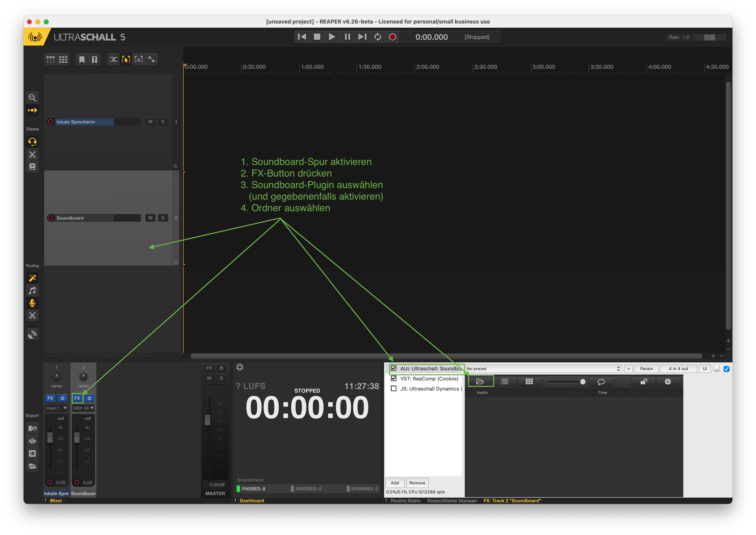Image resolution: width=756 pixels, height=535 pixels.
Task: Mute the Soundboard track
Action: 150,218
